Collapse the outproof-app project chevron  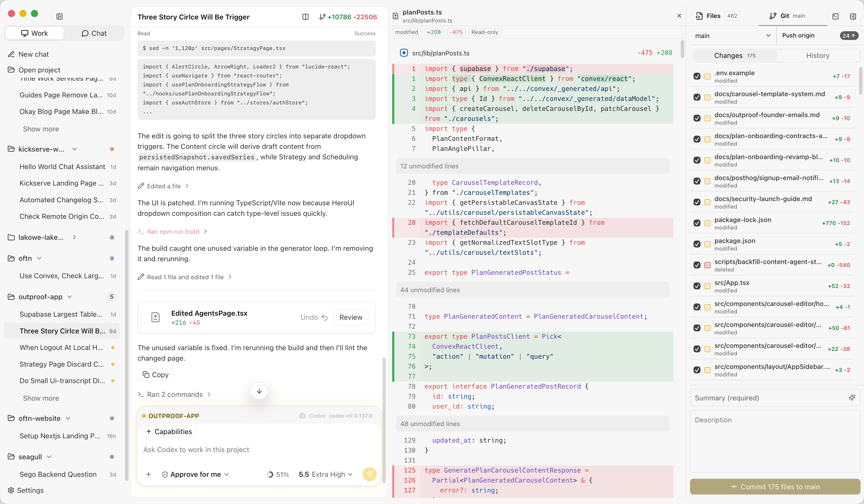point(69,296)
